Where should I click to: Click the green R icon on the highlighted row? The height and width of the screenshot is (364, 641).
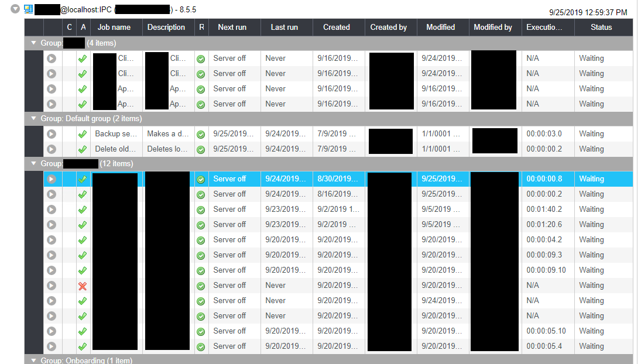[x=201, y=179]
